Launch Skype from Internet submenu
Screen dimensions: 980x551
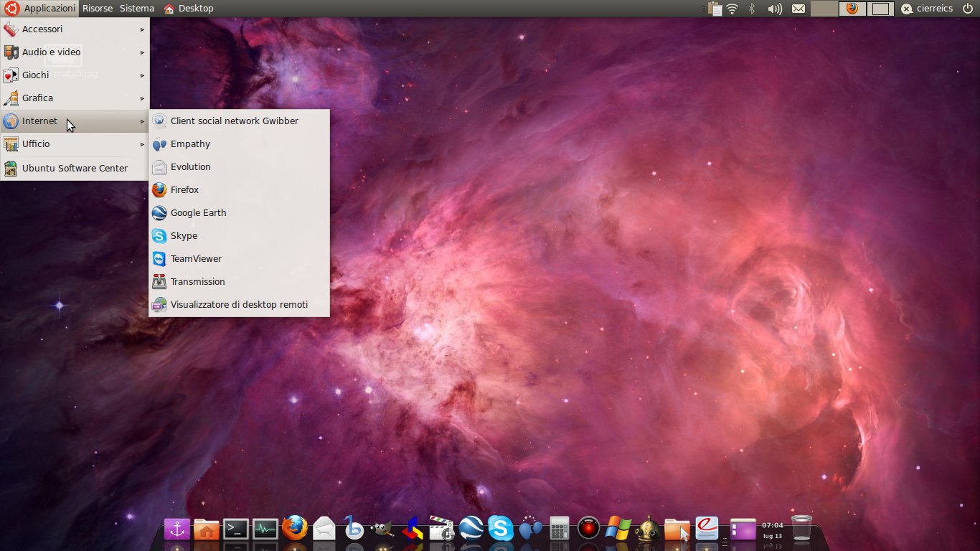pos(239,236)
